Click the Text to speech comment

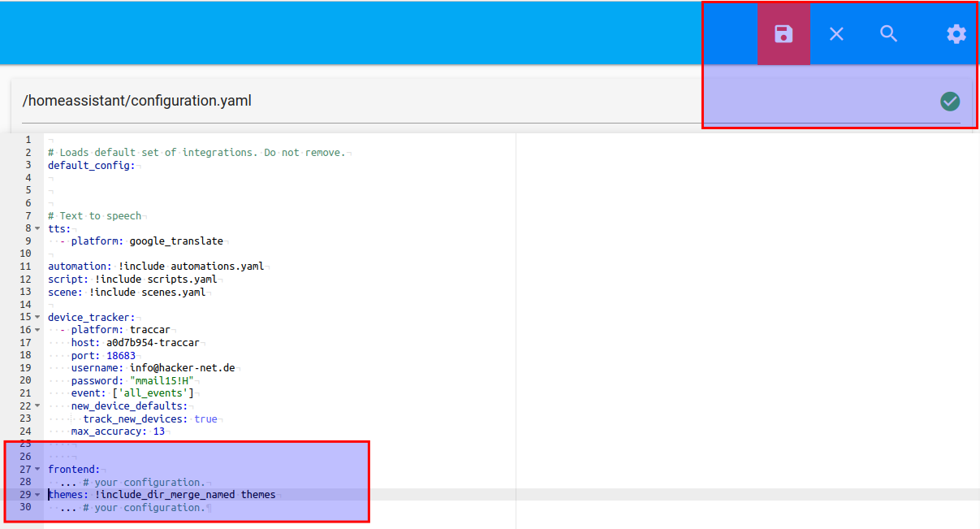(100, 216)
